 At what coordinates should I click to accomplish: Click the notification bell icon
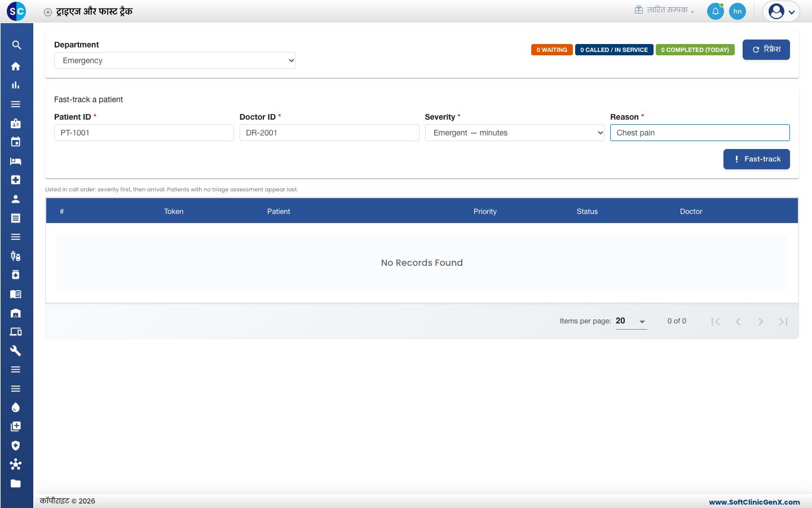tap(716, 11)
